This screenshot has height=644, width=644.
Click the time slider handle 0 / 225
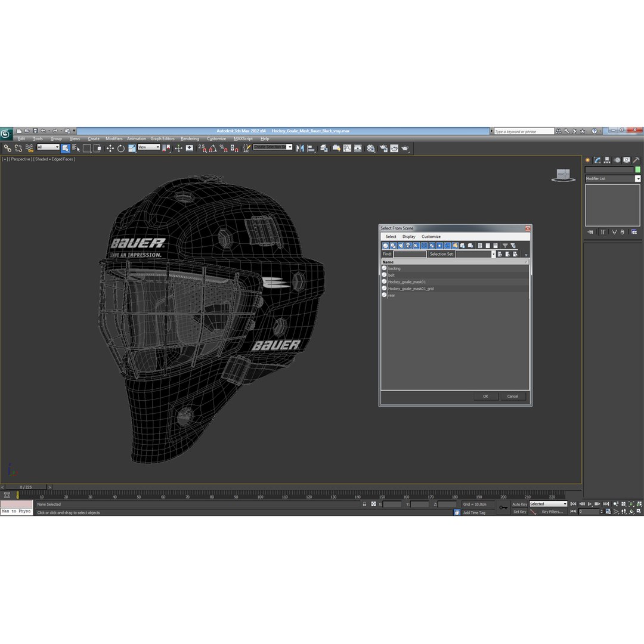26,487
